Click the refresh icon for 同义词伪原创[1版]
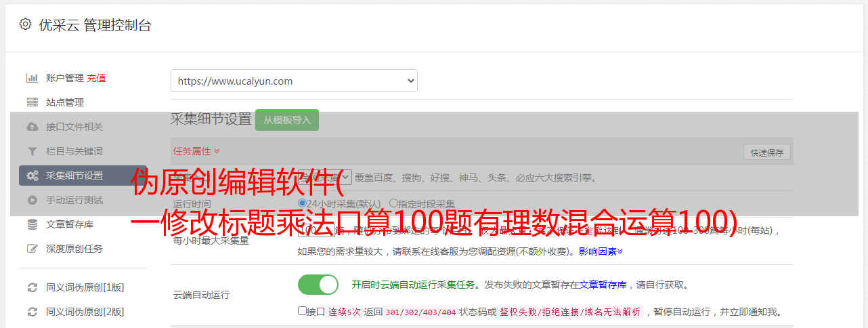This screenshot has width=868, height=328. point(32,287)
